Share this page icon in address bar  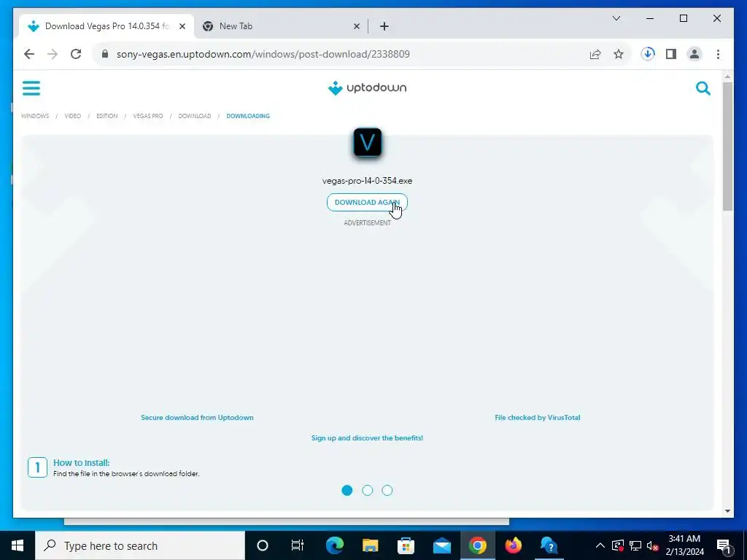(x=595, y=54)
